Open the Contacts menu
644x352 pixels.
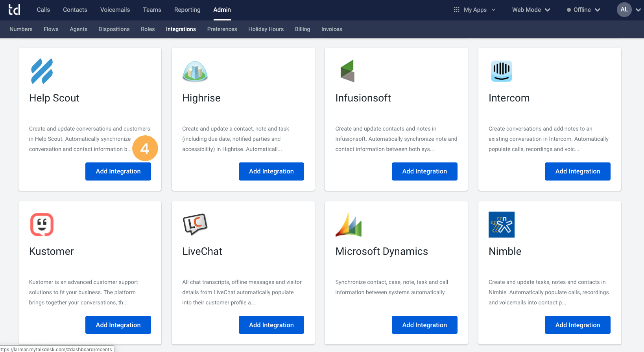75,10
